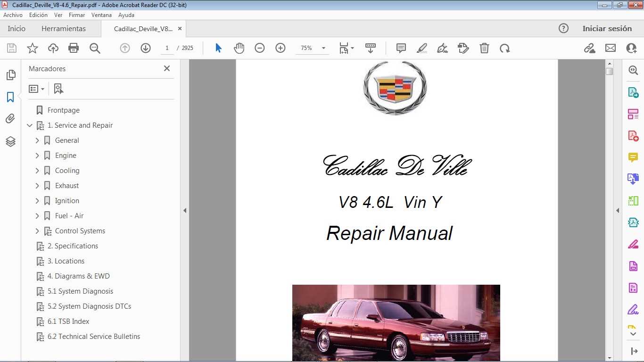Image resolution: width=644 pixels, height=362 pixels.
Task: Open the find text magnifier
Action: pos(95,48)
